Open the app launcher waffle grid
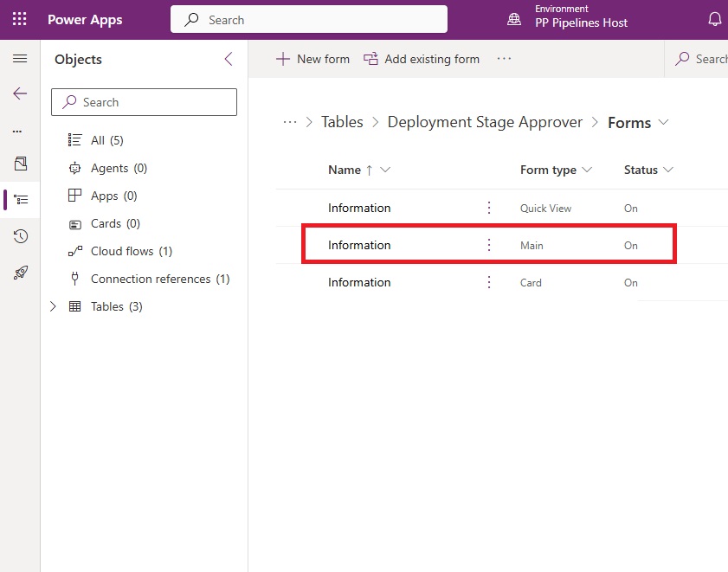The height and width of the screenshot is (572, 728). pyautogui.click(x=20, y=19)
